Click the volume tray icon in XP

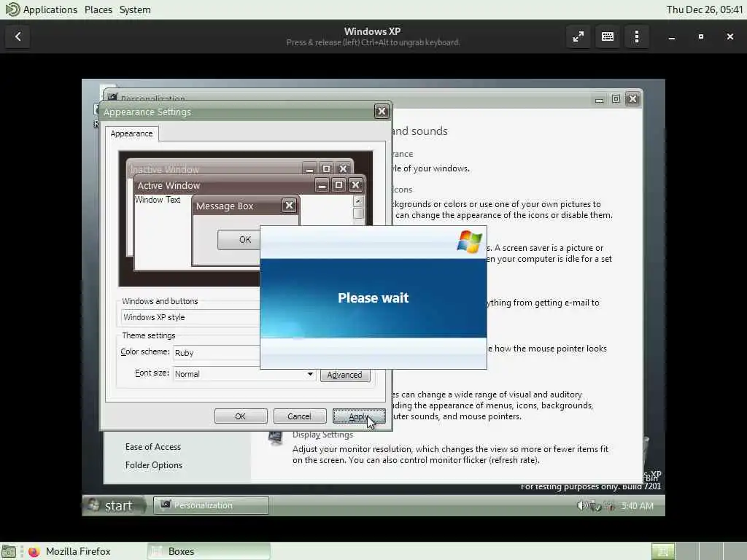pyautogui.click(x=581, y=506)
